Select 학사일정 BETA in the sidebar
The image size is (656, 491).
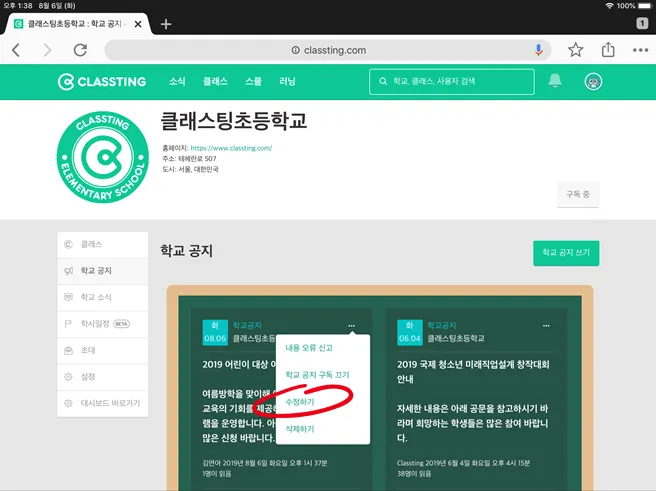[102, 324]
